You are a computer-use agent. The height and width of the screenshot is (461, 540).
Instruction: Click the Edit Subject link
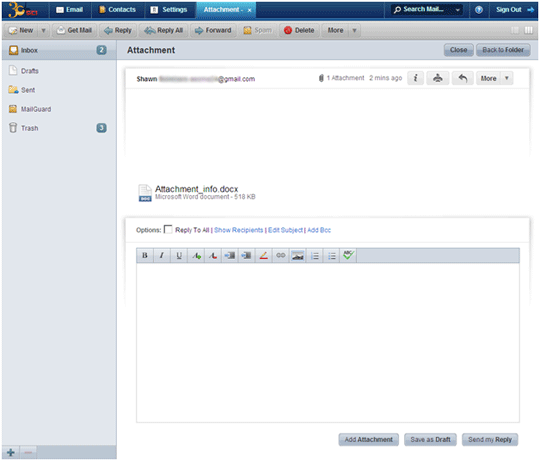point(285,230)
